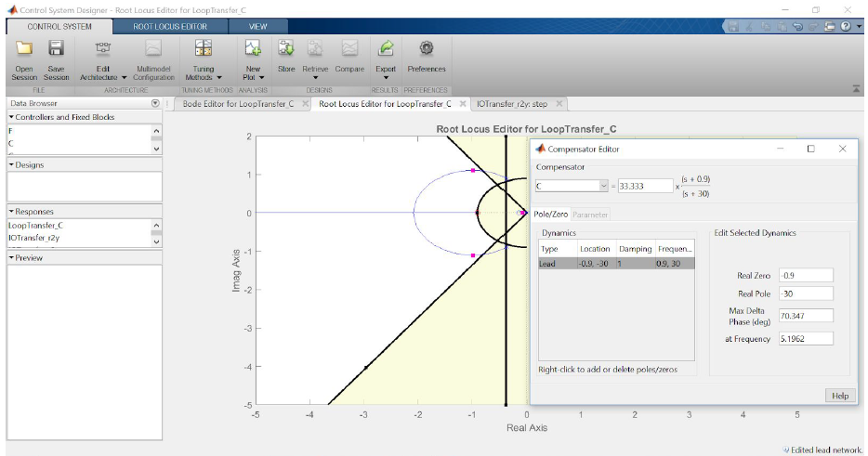Open the Preferences gear icon

427,48
